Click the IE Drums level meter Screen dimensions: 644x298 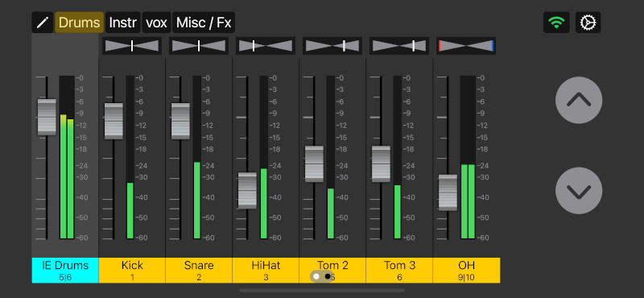pyautogui.click(x=67, y=157)
